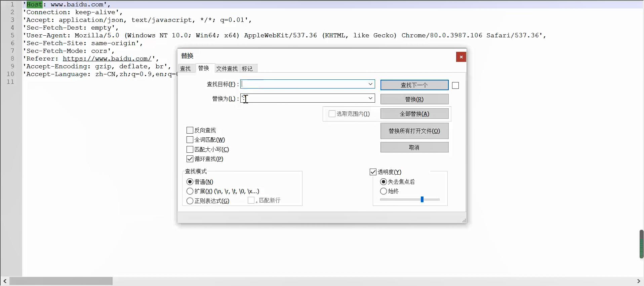Open the 文件查找 tab
644x286 pixels.
click(x=227, y=69)
